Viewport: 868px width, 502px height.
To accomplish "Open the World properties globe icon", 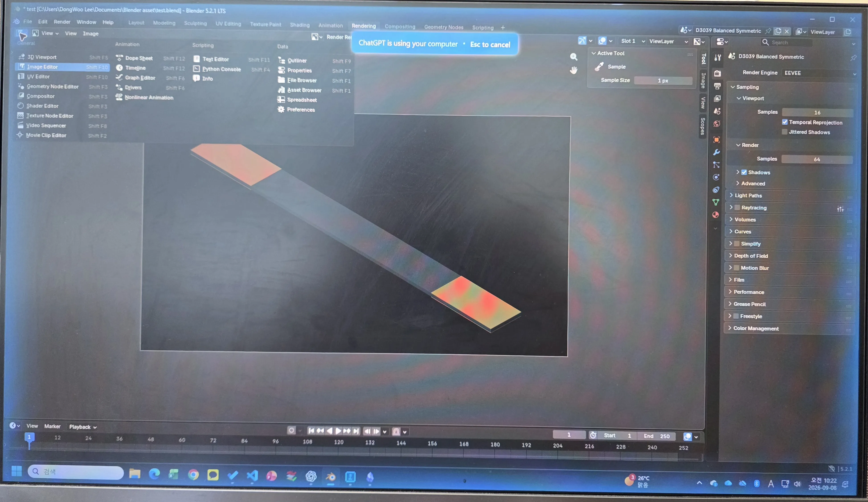I will (x=717, y=124).
